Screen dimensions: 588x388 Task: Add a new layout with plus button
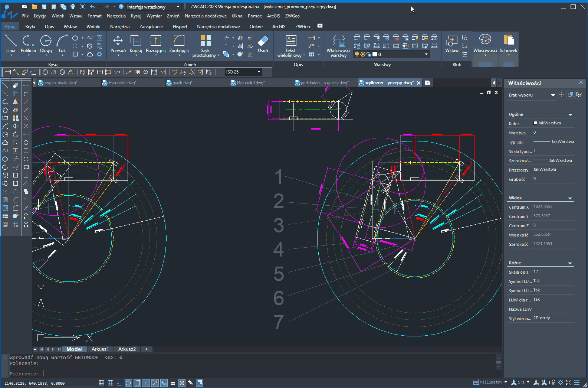pos(147,349)
